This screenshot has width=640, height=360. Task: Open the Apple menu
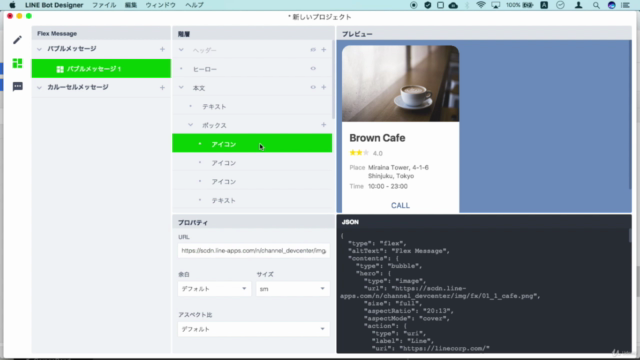[12, 5]
